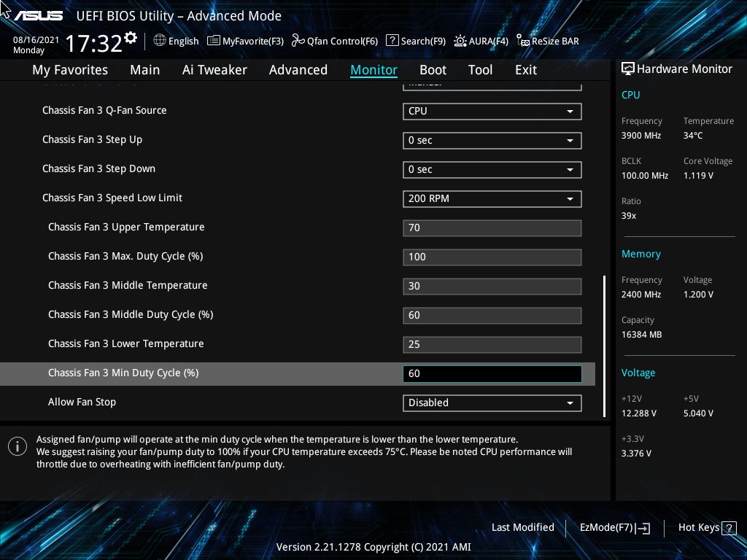The width and height of the screenshot is (747, 560).
Task: Switch to Tool tab
Action: (480, 70)
